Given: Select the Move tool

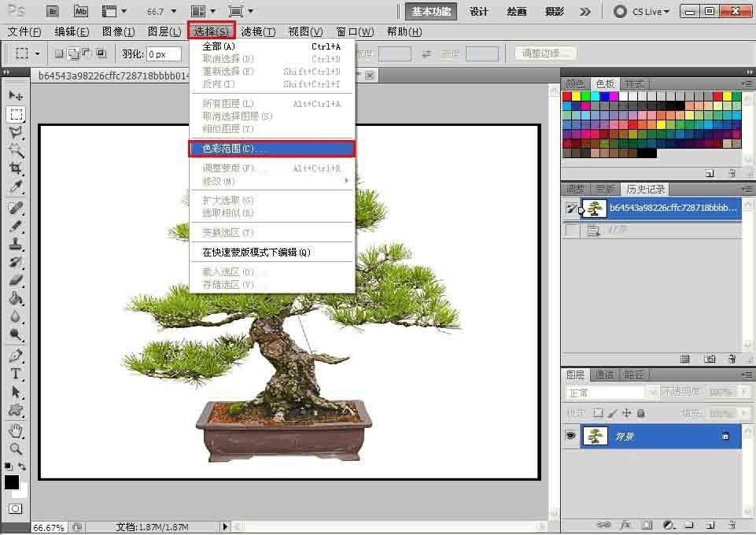Looking at the screenshot, I should tap(16, 95).
